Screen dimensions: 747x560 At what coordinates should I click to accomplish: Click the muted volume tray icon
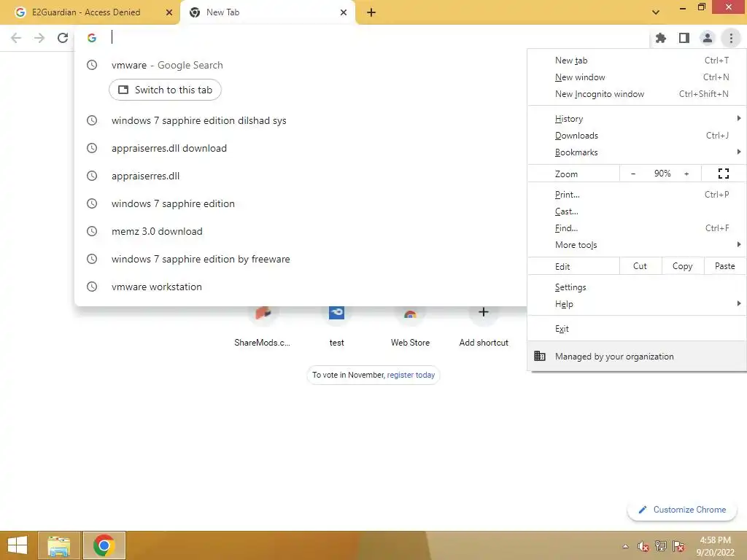click(x=643, y=546)
